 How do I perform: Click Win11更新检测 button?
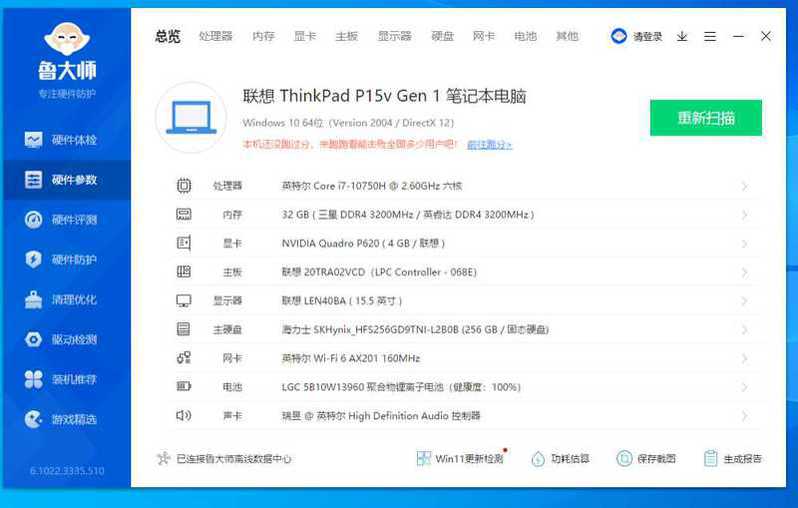461,459
